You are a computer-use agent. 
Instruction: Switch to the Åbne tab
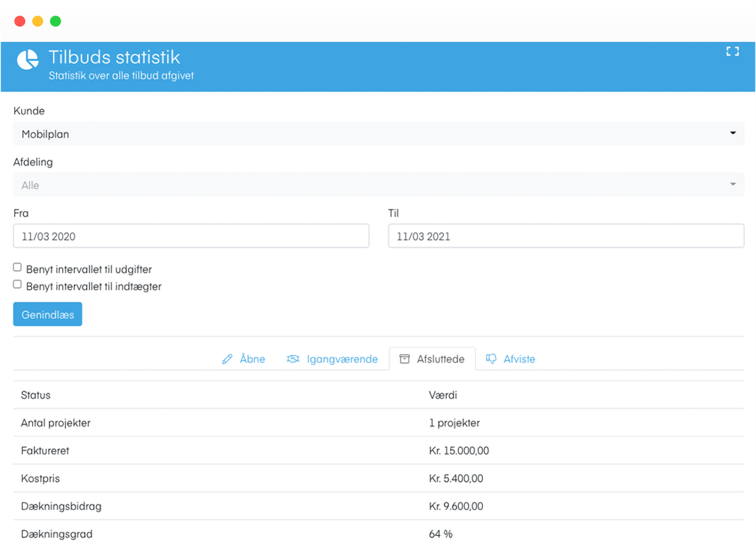(x=252, y=359)
